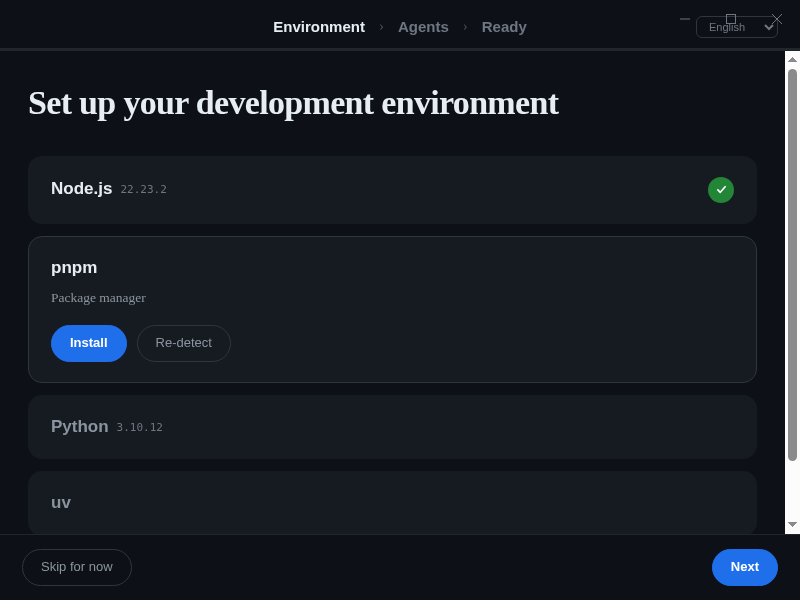Click the green checkmark next to Node.js
The image size is (800, 600).
720,190
